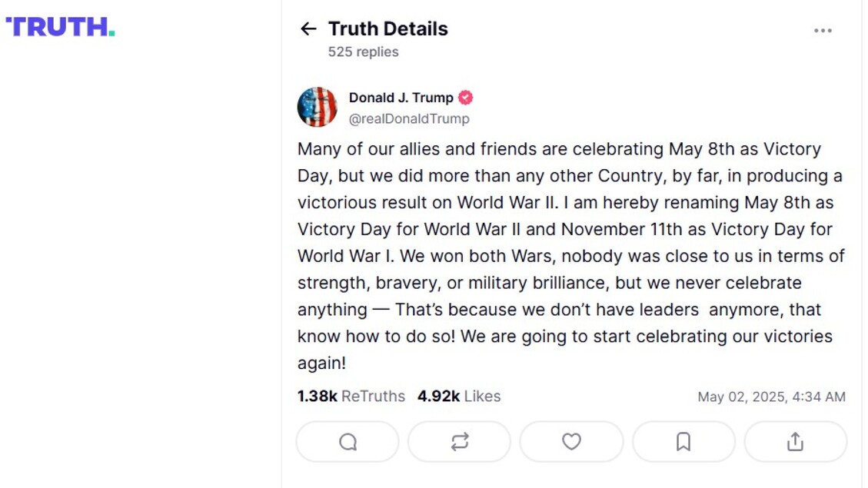This screenshot has height=488, width=868.
Task: Reply to the post via speech bubble icon
Action: tap(348, 442)
